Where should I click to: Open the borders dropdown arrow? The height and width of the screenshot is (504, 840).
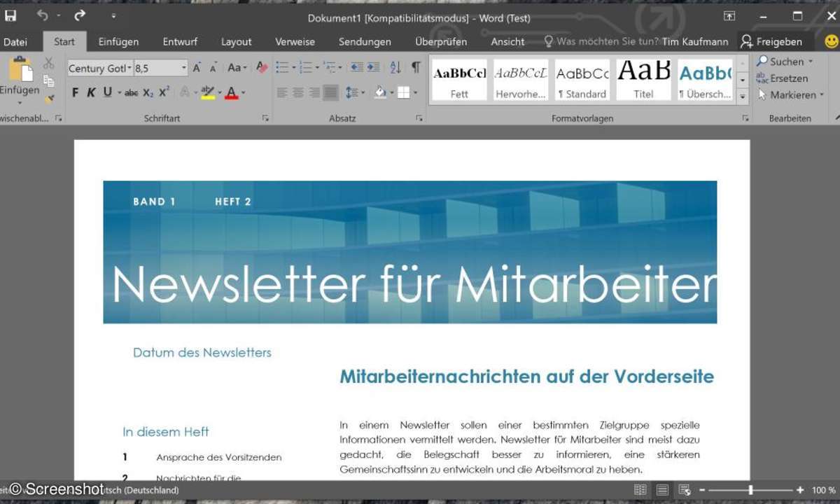click(415, 92)
